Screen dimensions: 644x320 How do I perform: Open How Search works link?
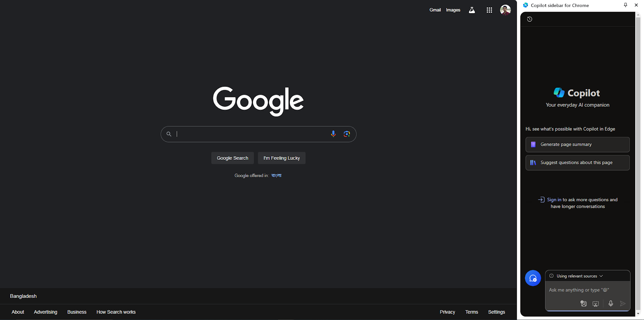point(116,312)
